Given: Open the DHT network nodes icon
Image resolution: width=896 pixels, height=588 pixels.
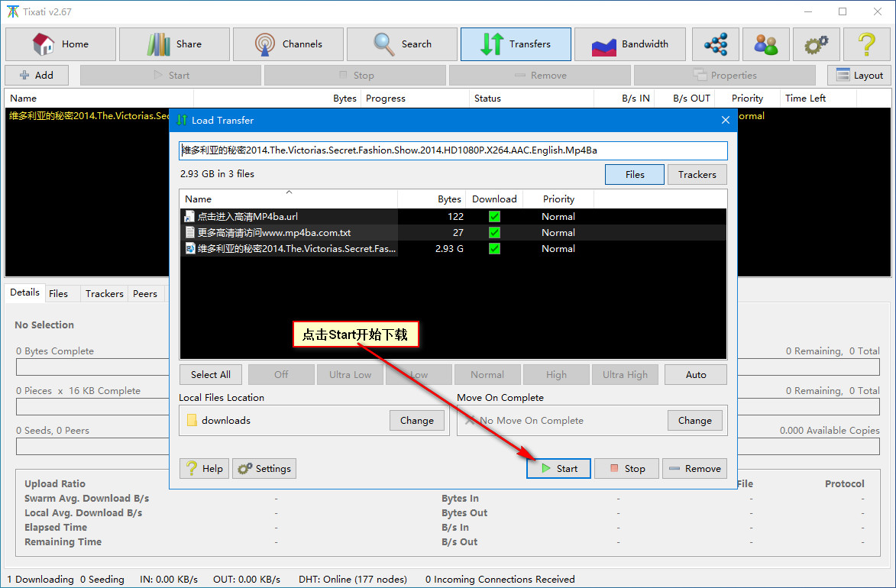Looking at the screenshot, I should click(x=716, y=44).
